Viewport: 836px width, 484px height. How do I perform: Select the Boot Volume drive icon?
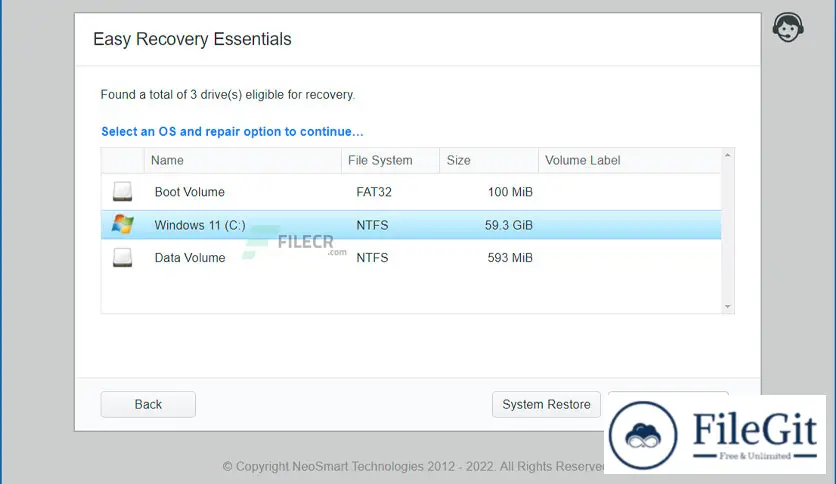[123, 191]
